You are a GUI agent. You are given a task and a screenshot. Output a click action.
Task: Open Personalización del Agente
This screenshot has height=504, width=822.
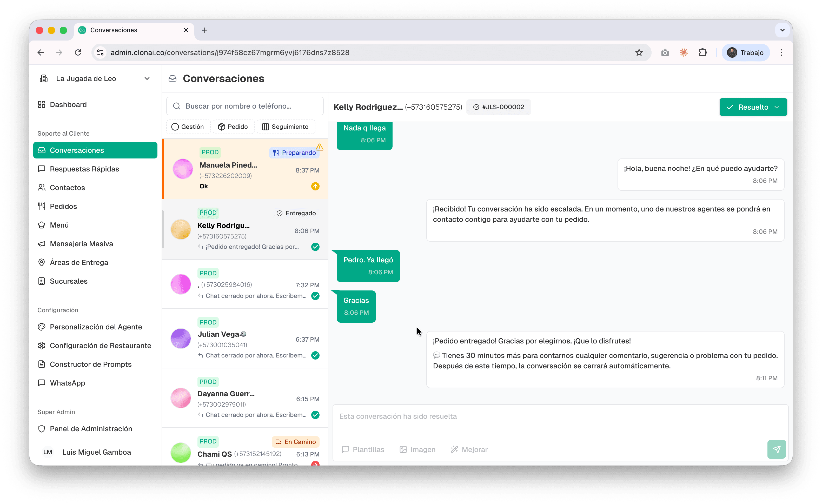pos(95,327)
